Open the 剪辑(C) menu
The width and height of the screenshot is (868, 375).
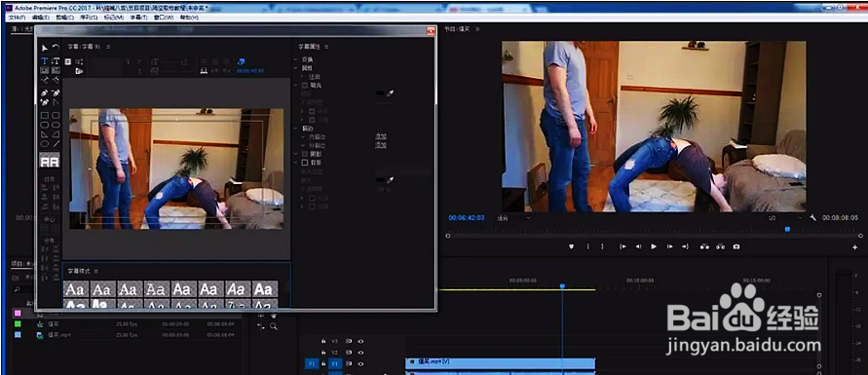point(64,18)
